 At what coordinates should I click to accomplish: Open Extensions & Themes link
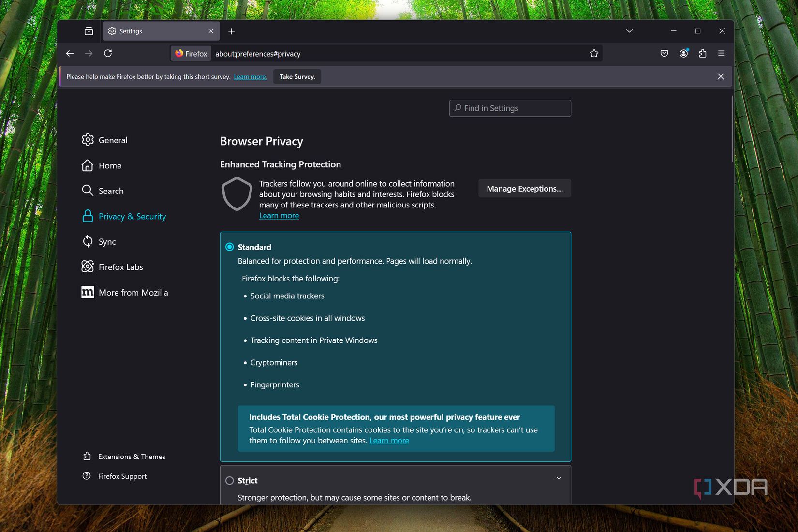tap(124, 457)
